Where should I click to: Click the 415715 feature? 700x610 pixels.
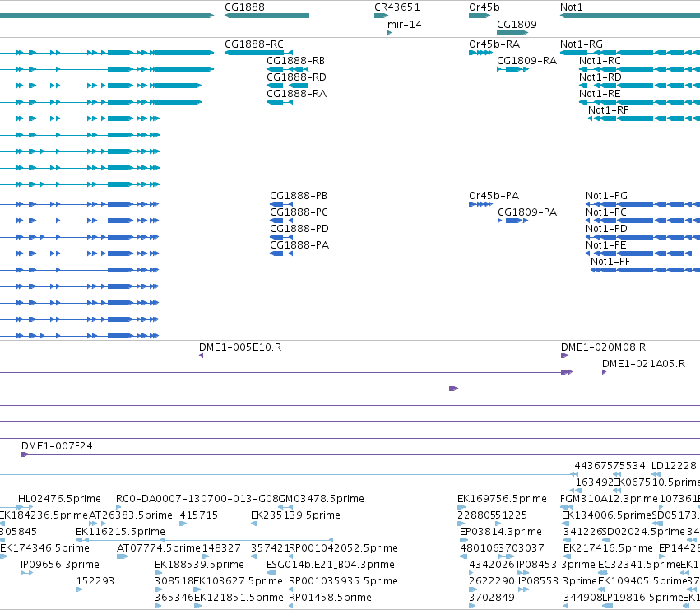(183, 524)
